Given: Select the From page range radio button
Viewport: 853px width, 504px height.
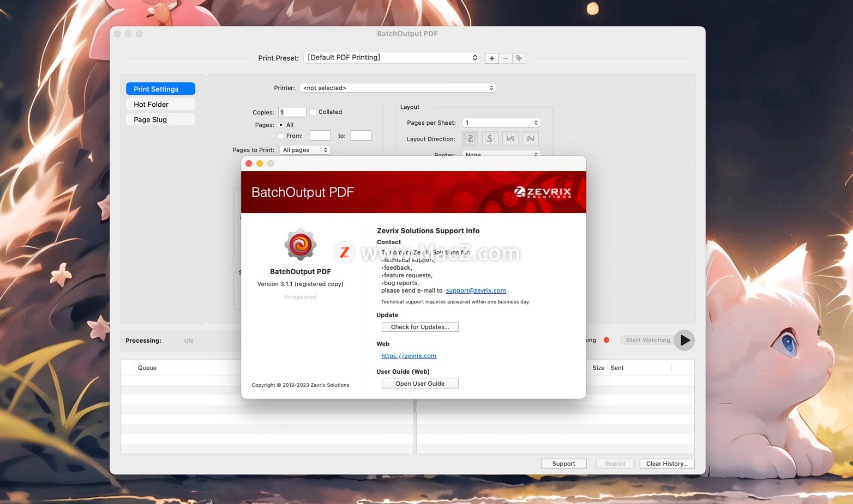Looking at the screenshot, I should click(281, 136).
